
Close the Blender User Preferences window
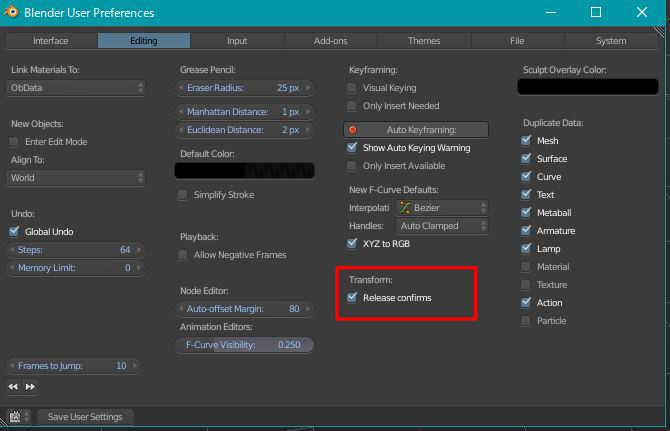[x=642, y=12]
